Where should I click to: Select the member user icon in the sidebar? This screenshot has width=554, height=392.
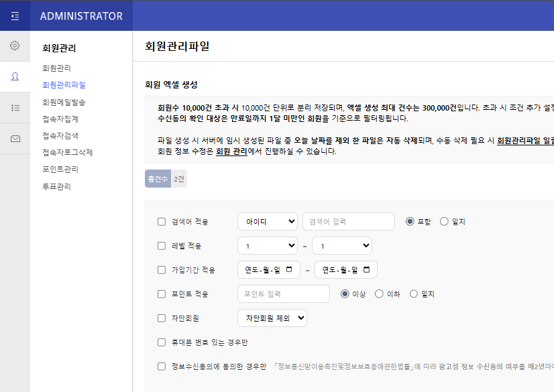click(x=15, y=76)
